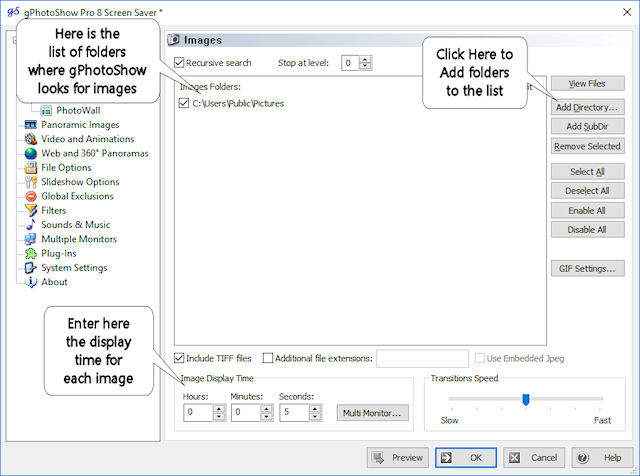Click the Preview button

[398, 458]
